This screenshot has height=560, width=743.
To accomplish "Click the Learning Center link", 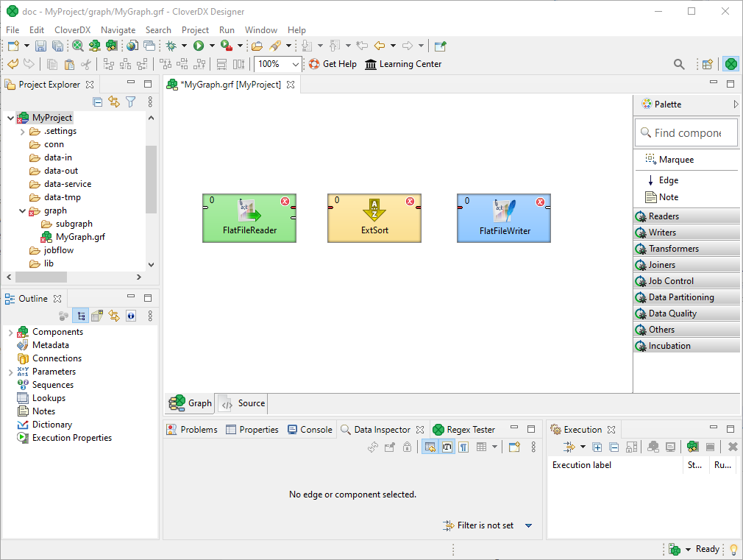I will [x=403, y=64].
